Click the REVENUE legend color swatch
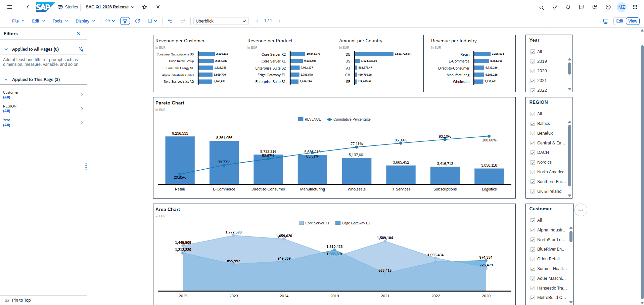 pyautogui.click(x=301, y=120)
